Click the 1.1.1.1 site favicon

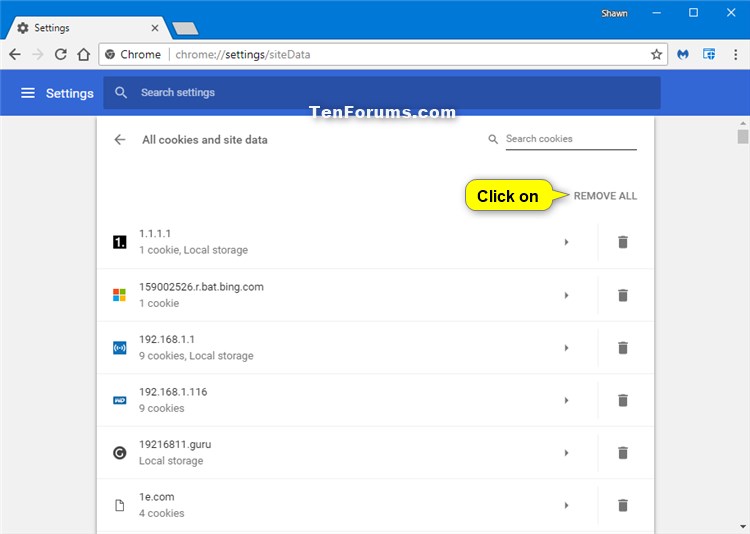pyautogui.click(x=120, y=243)
